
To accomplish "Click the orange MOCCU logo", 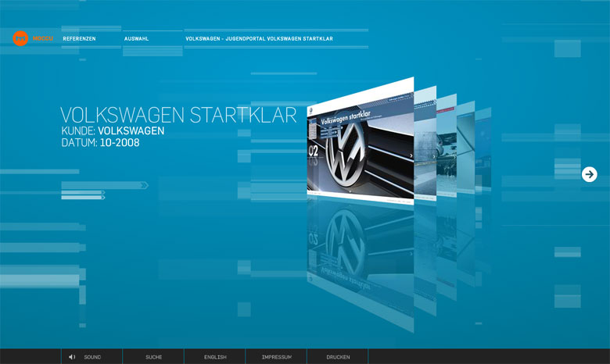I will coord(20,38).
